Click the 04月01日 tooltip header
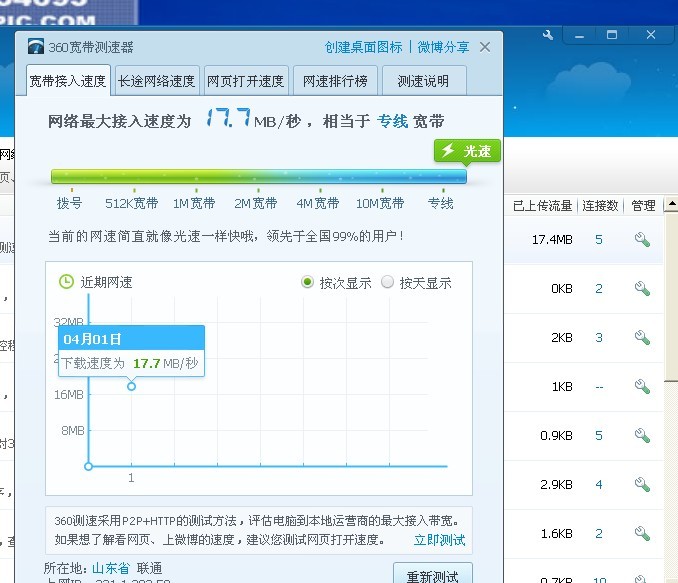678x583 pixels. [x=131, y=339]
